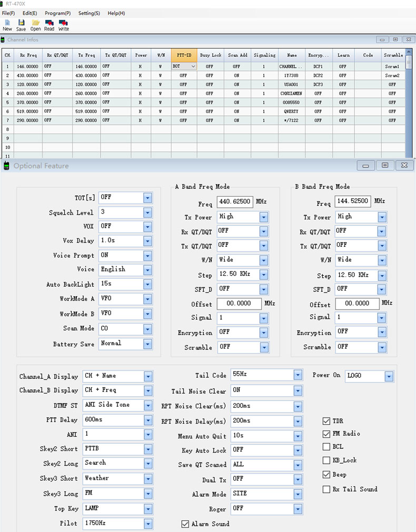
Task: Click the New file toolbar icon
Action: 7,23
